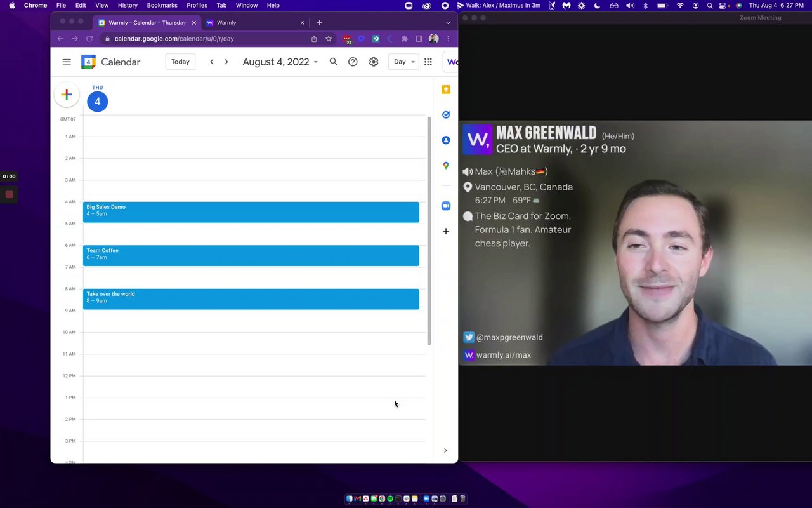Open the Bookmarks menu
Screen dimensions: 812x508
(x=162, y=5)
